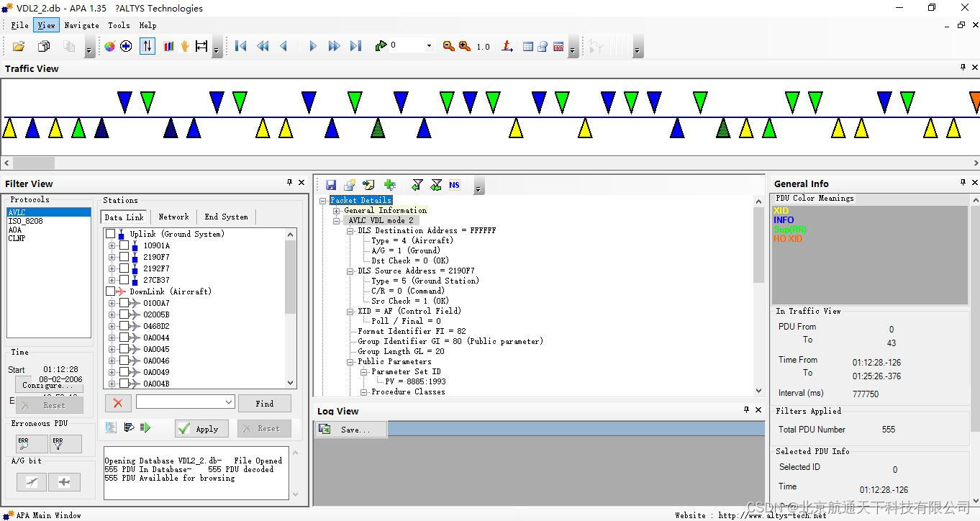Check the DownLink (Aircraft) checkbox
The height and width of the screenshot is (521, 980).
click(110, 291)
